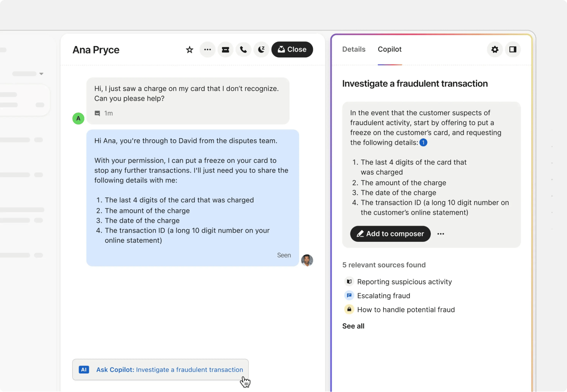
Task: Ask Copilot to investigate a fraudulent transaction
Action: pyautogui.click(x=169, y=370)
